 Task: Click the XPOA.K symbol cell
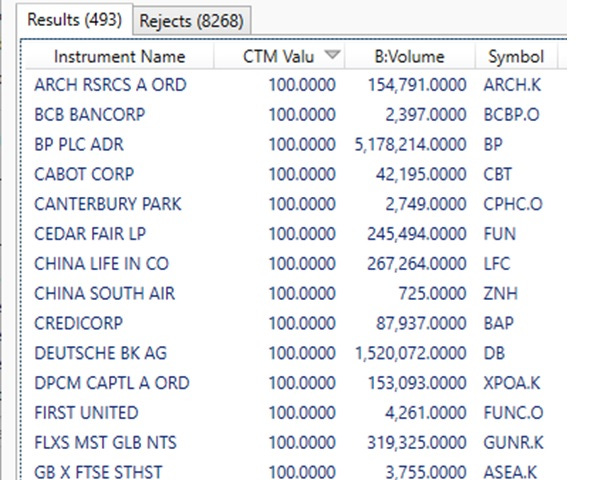tap(512, 383)
